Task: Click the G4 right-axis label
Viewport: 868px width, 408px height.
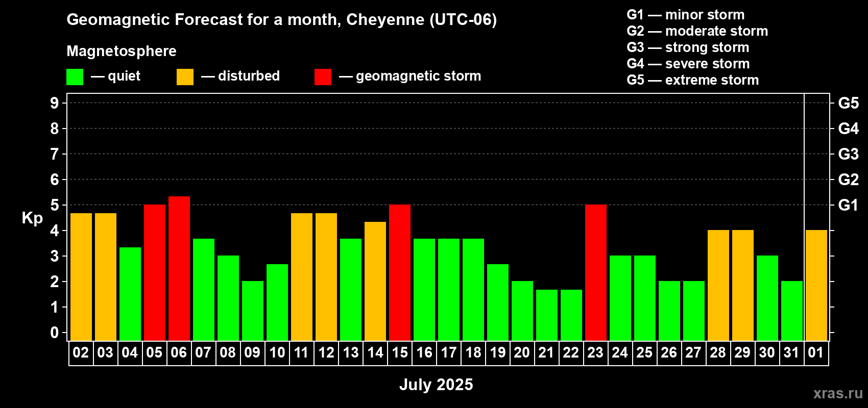Action: (848, 129)
